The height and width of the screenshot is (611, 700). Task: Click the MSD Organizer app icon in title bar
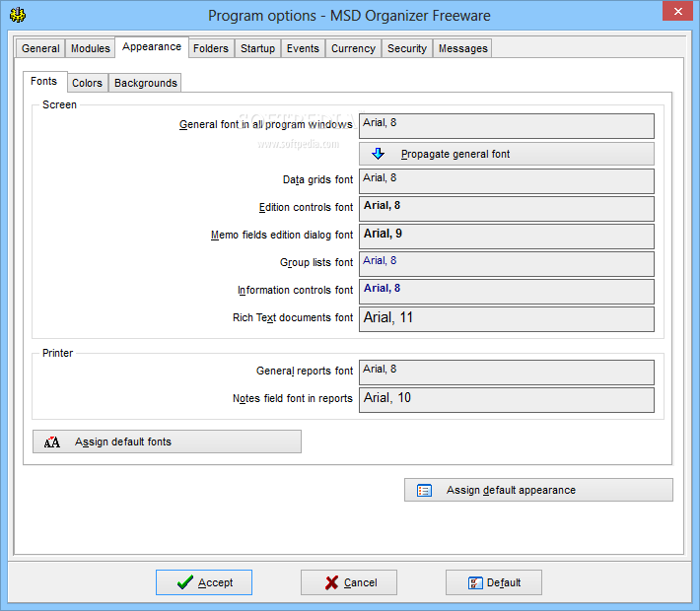(x=18, y=15)
